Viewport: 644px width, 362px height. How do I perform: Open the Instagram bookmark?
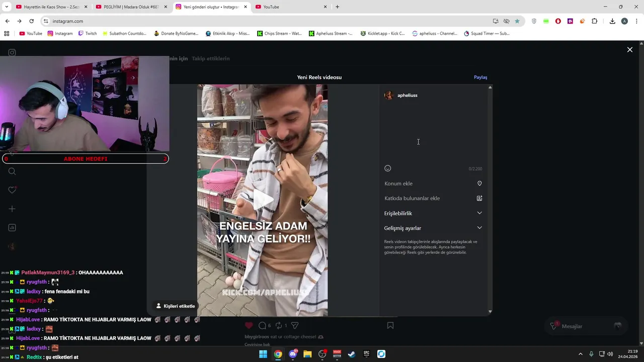60,34
